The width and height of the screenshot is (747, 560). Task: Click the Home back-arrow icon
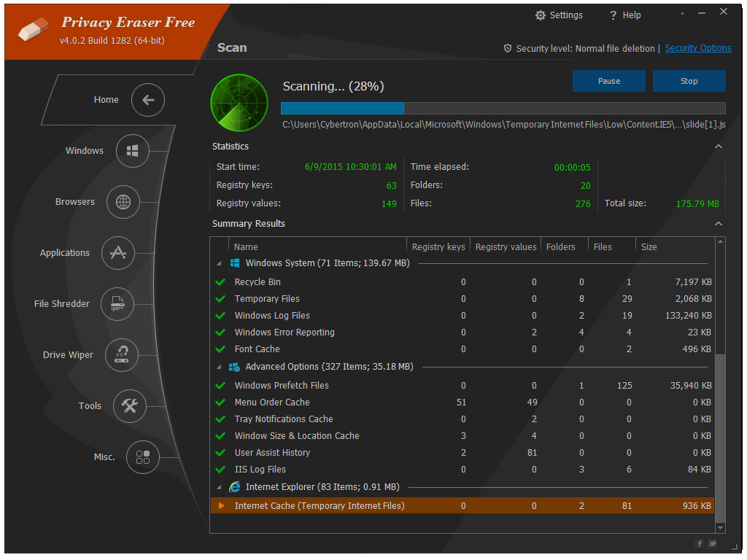click(148, 100)
